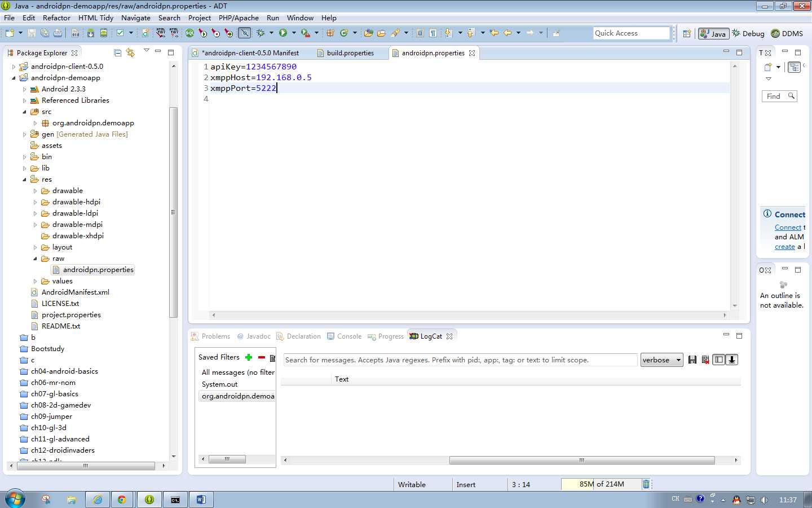Screen dimensions: 812x508
Task: Click the create link in Mylyn panel
Action: (784, 247)
